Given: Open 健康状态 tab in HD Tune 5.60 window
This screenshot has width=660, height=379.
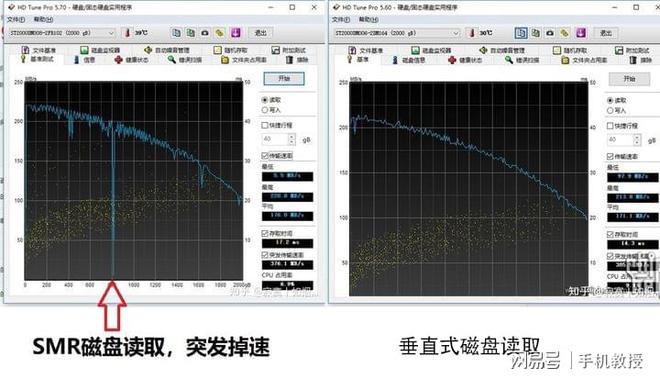Looking at the screenshot, I should point(466,60).
